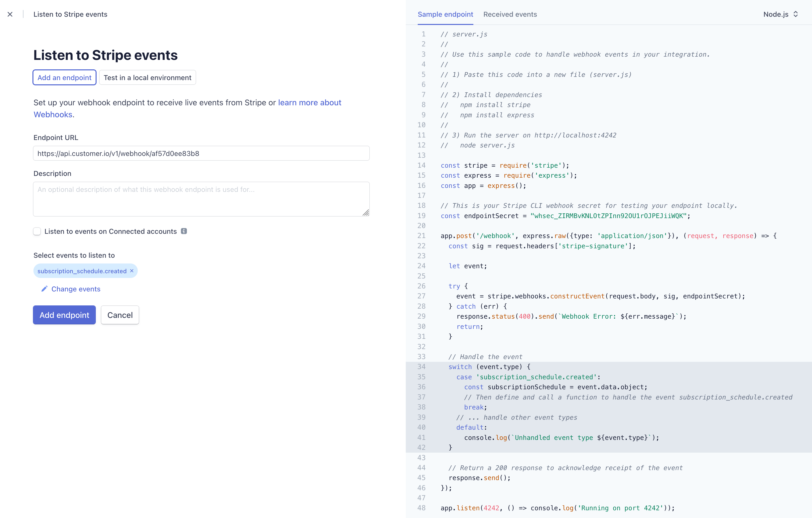Open the Change events link
The image size is (812, 518).
76,289
